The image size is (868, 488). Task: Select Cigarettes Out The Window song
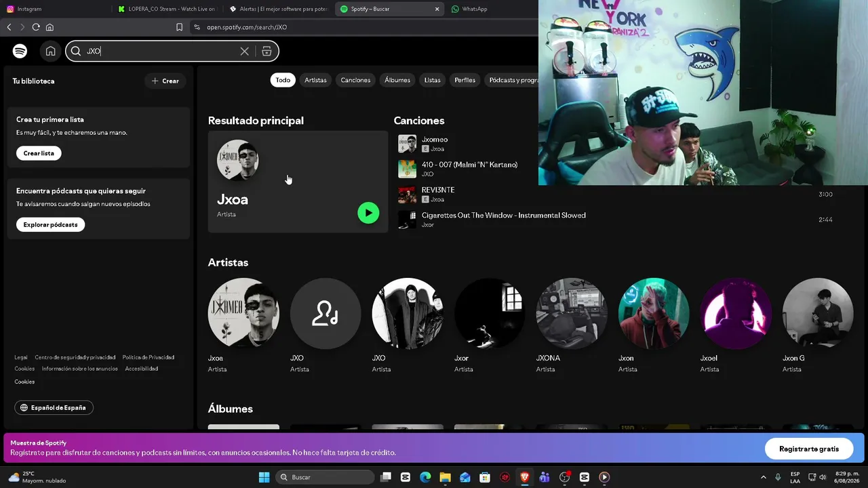[x=504, y=215]
